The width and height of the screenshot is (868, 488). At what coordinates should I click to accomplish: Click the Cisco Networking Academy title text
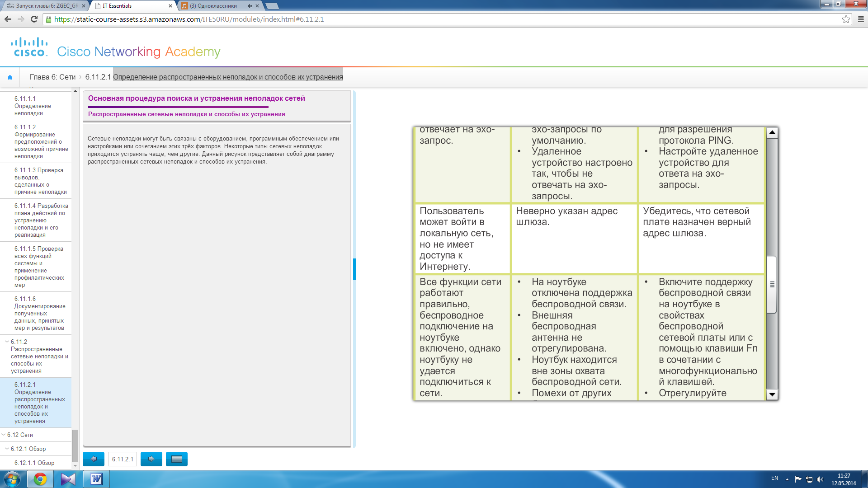coord(138,52)
